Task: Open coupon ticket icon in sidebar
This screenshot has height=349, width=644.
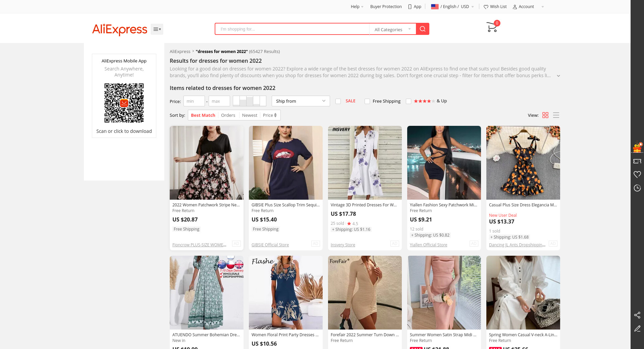Action: pyautogui.click(x=637, y=161)
